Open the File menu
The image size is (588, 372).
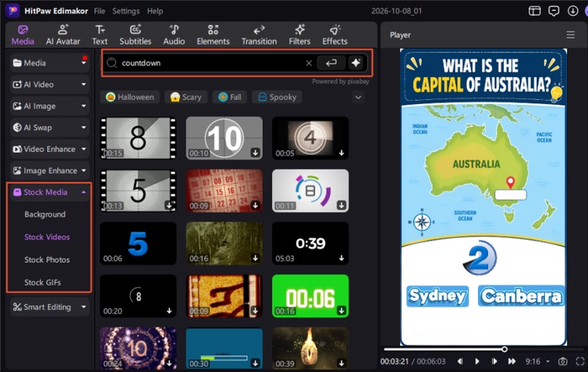(x=99, y=11)
